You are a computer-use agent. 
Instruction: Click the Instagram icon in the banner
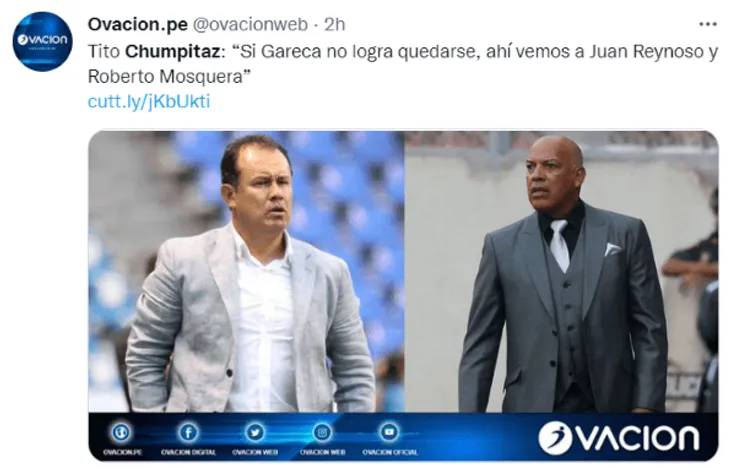click(322, 432)
